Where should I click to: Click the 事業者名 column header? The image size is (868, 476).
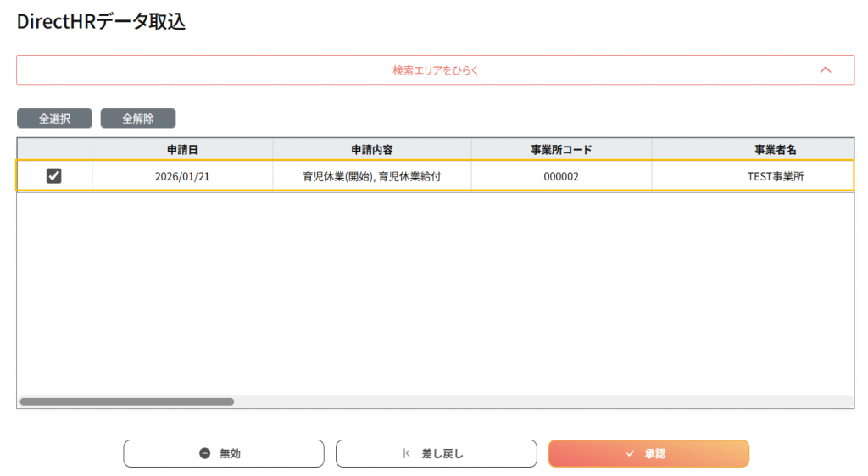[775, 150]
